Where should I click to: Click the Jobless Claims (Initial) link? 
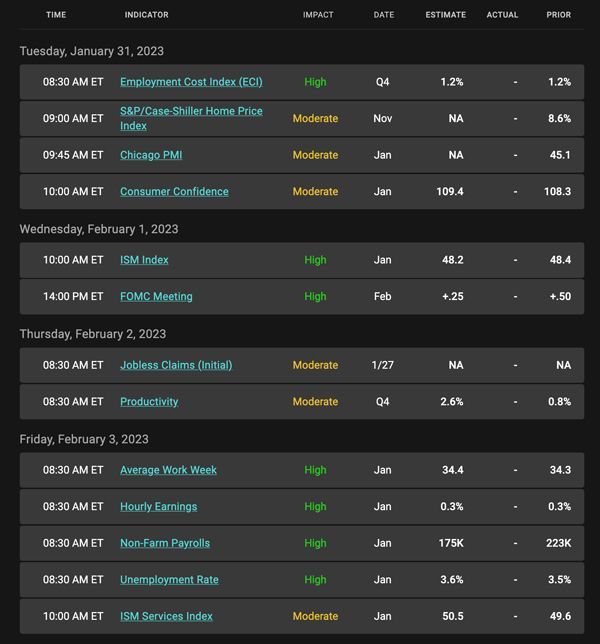(x=176, y=365)
